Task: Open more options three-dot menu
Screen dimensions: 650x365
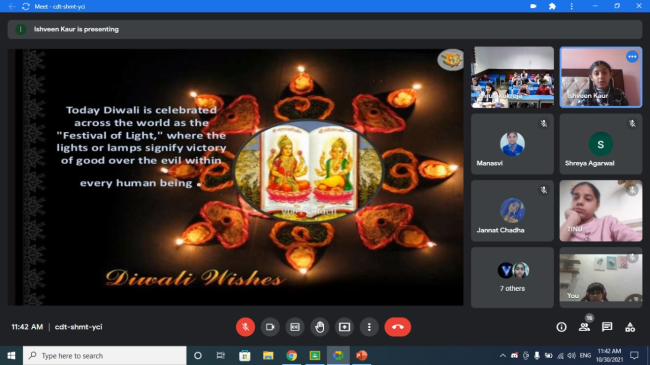Action: click(x=369, y=327)
